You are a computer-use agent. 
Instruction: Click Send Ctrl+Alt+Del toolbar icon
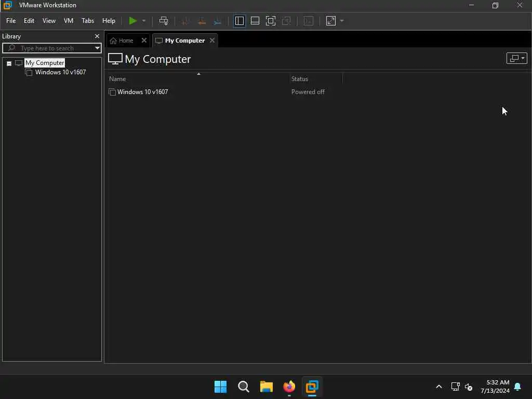(164, 21)
